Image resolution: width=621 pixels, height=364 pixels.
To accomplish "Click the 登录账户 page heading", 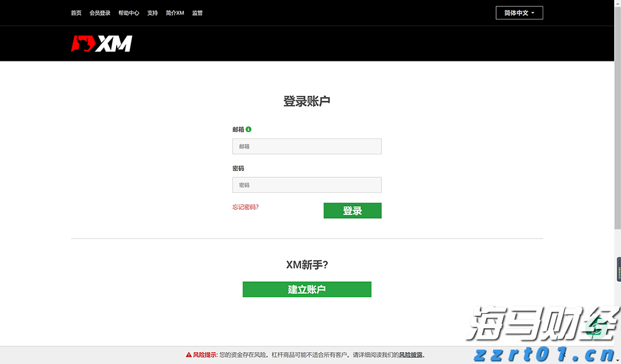I will coord(307,100).
